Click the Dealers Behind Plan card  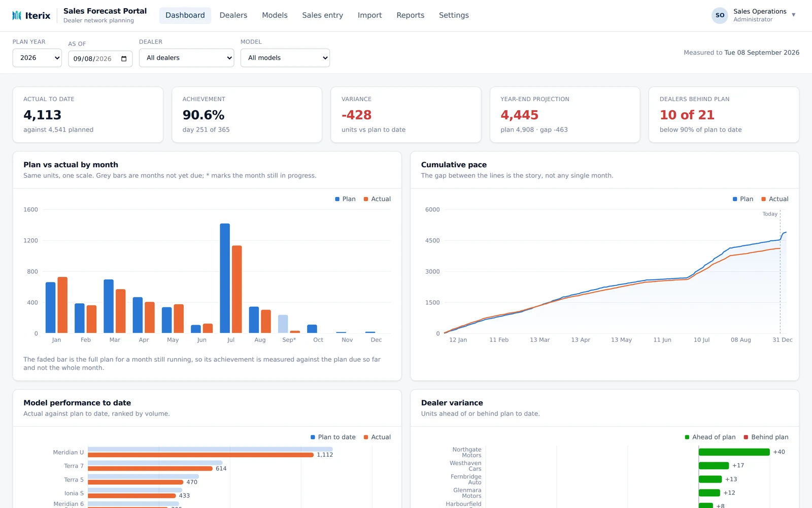click(x=724, y=115)
